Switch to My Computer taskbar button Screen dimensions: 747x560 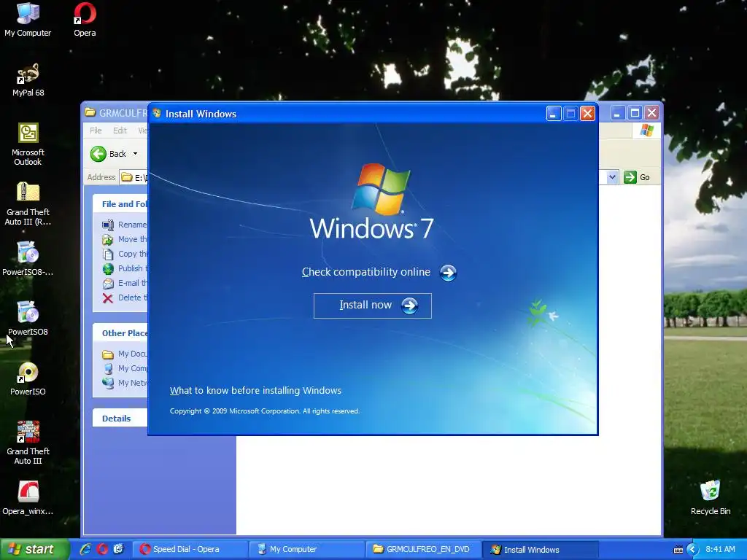point(307,550)
